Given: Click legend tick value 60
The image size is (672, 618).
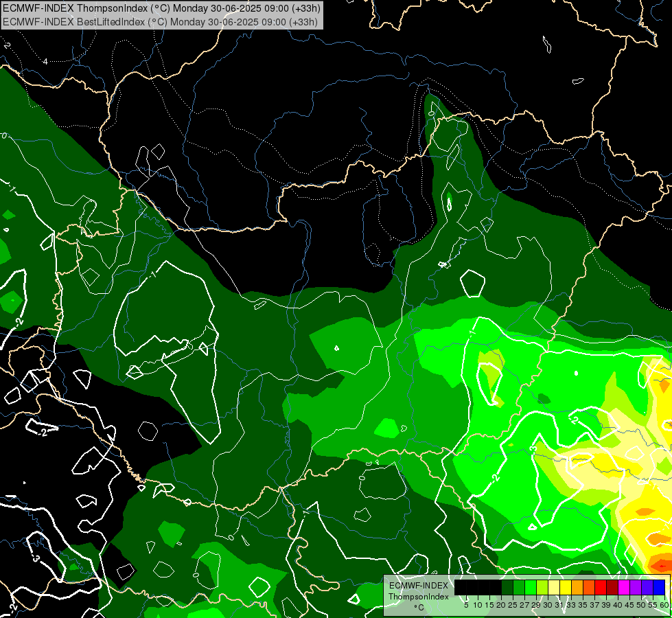Looking at the screenshot, I should tap(664, 605).
